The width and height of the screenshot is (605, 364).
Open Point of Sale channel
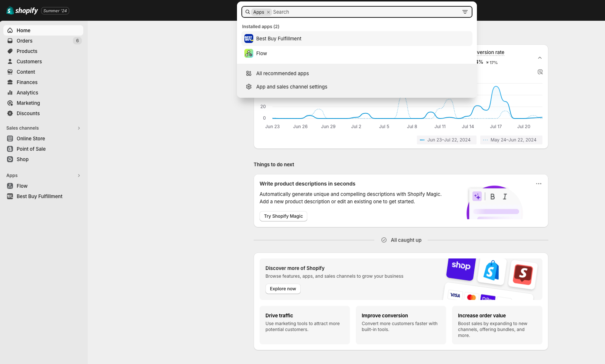43,149
